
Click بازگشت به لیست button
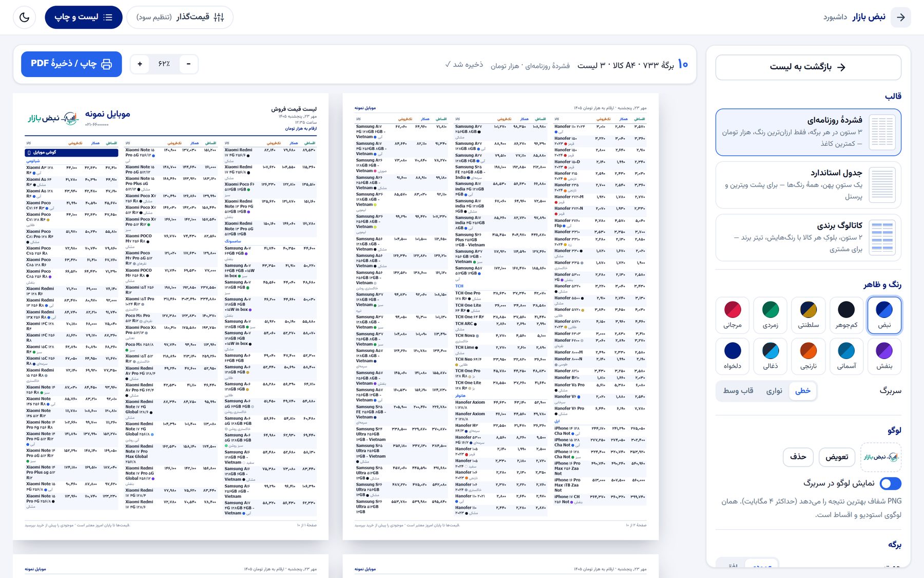pyautogui.click(x=808, y=67)
